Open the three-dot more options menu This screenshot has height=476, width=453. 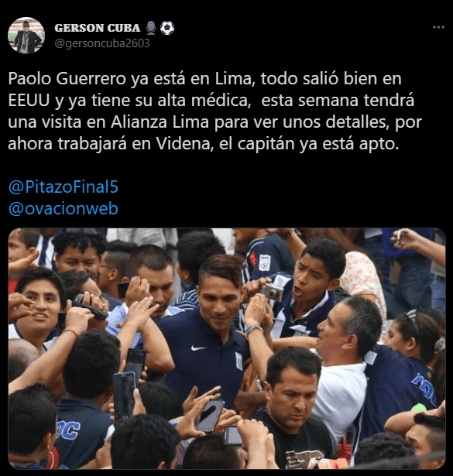(x=438, y=27)
